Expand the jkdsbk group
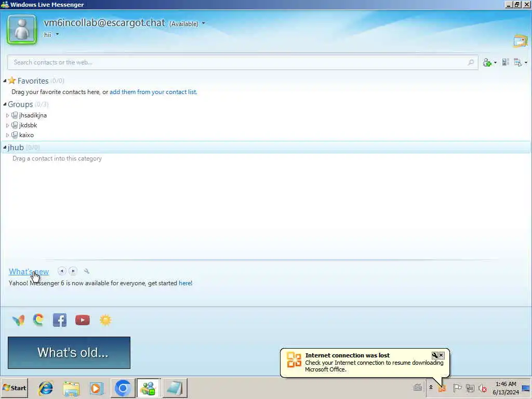This screenshot has width=532, height=399. (7, 125)
